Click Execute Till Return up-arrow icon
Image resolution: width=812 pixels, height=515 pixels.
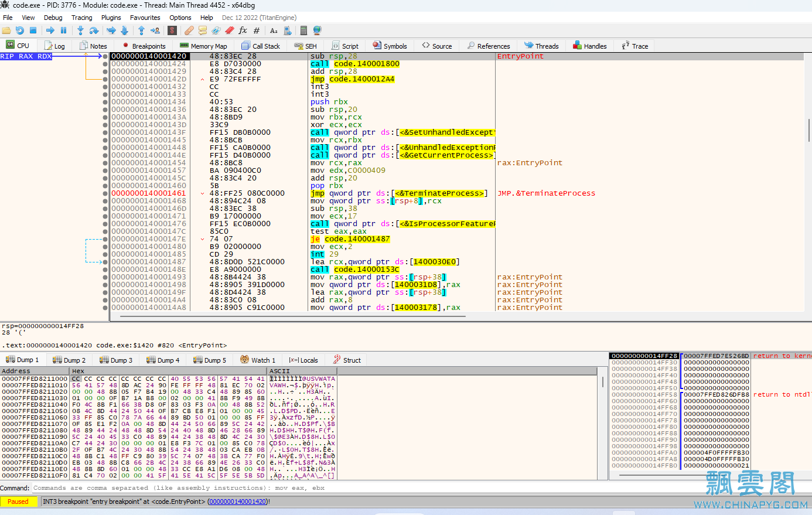point(141,30)
